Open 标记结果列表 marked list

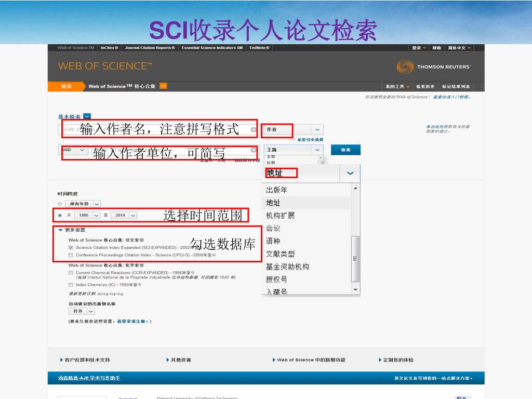[x=456, y=87]
